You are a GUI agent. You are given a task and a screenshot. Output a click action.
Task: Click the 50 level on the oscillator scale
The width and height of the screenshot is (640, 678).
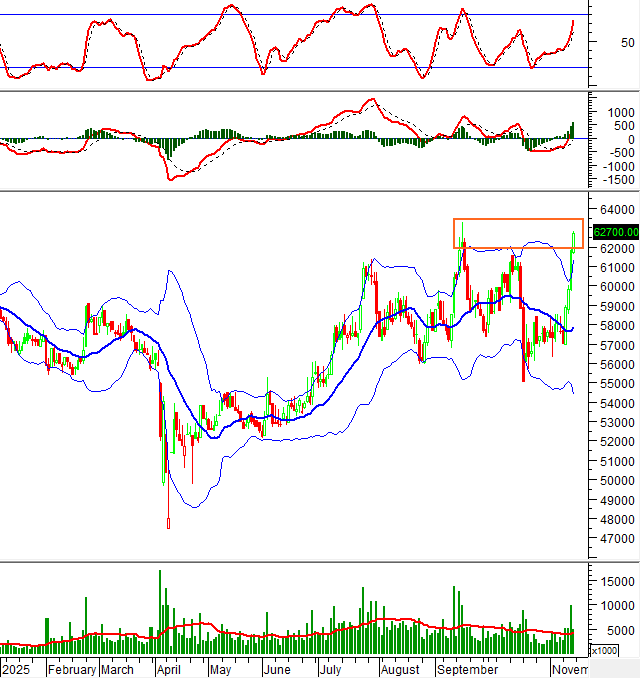click(x=627, y=43)
